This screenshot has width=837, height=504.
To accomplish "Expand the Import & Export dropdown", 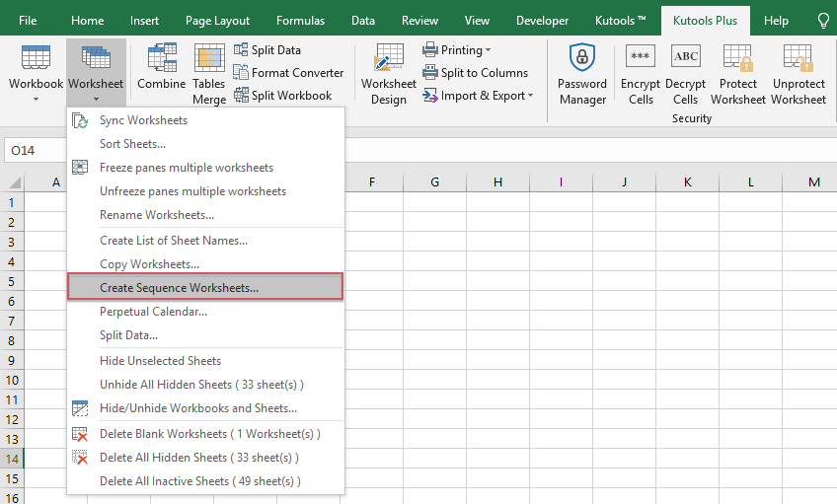I will 479,96.
